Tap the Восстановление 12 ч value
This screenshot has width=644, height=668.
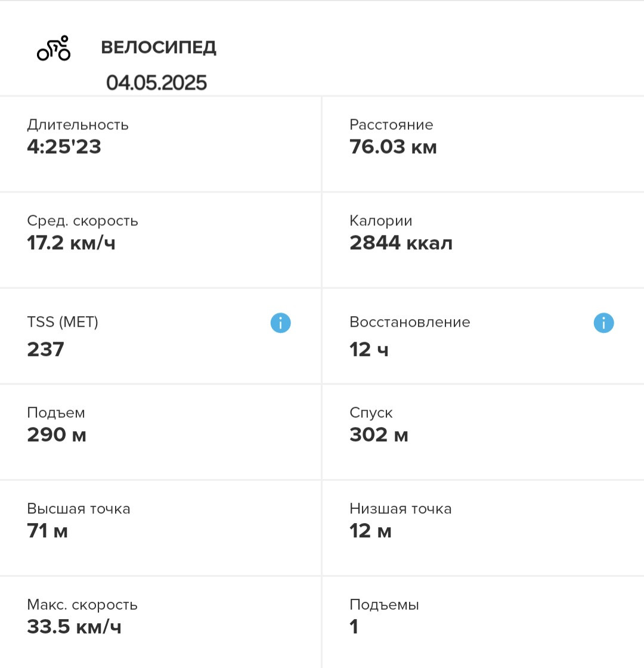click(369, 350)
